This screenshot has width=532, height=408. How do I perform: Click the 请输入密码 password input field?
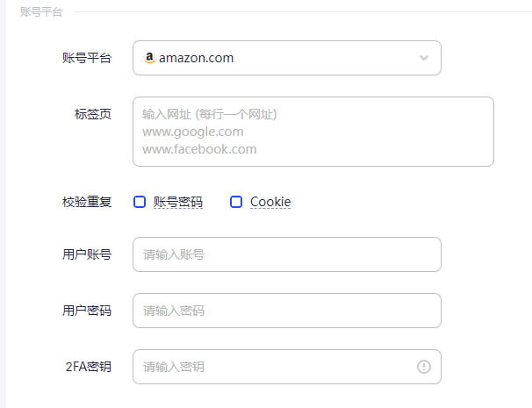(286, 311)
